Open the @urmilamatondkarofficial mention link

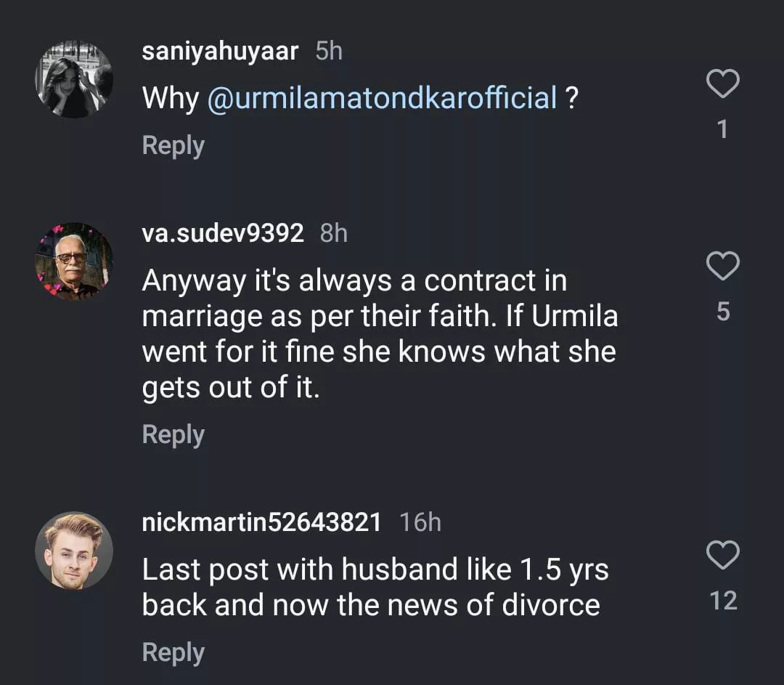tap(382, 98)
